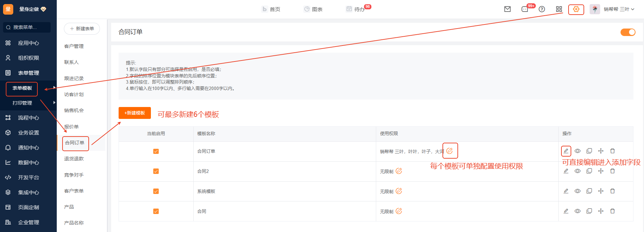Preview the 合同2 template with eye icon
This screenshot has height=232, width=644.
578,171
